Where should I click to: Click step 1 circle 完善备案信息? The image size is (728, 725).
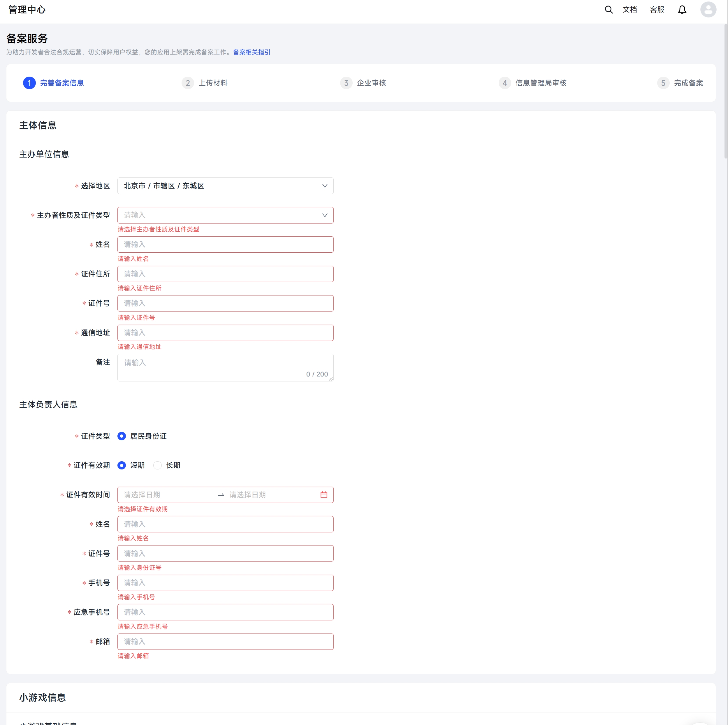(x=29, y=83)
